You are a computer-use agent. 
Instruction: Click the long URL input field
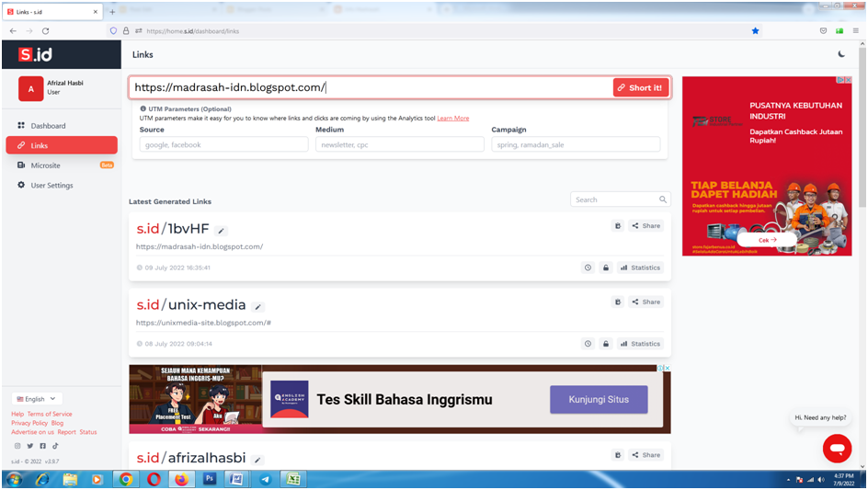(371, 87)
